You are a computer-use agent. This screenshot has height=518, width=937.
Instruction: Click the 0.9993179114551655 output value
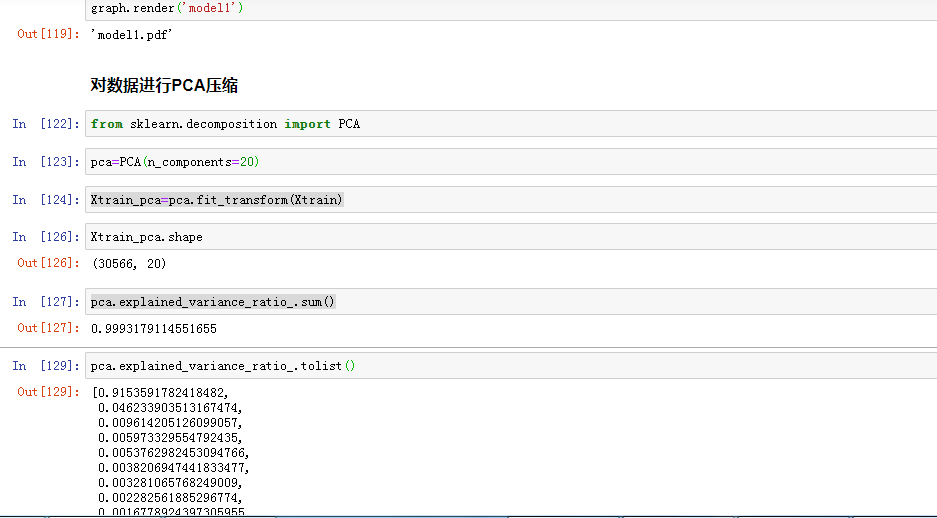click(153, 328)
